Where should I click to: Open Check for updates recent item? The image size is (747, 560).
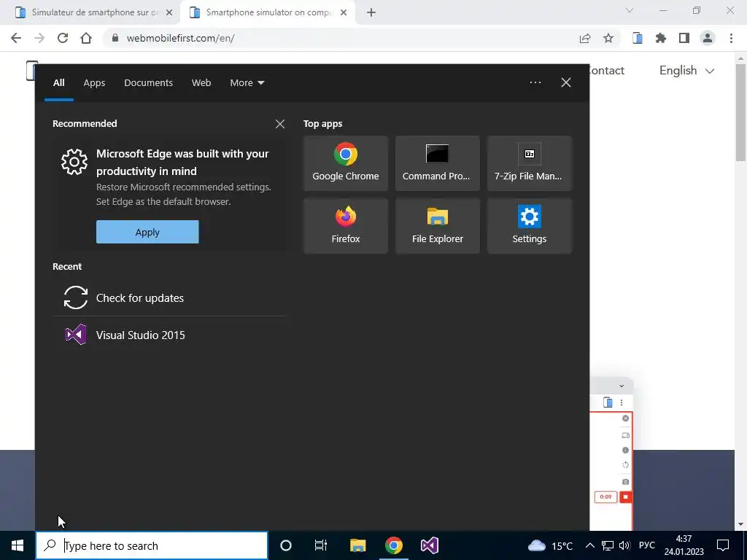(x=169, y=297)
